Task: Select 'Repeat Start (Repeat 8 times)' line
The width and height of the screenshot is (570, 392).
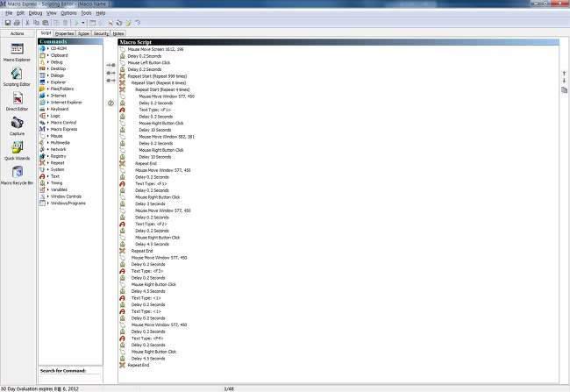Action: pos(159,83)
